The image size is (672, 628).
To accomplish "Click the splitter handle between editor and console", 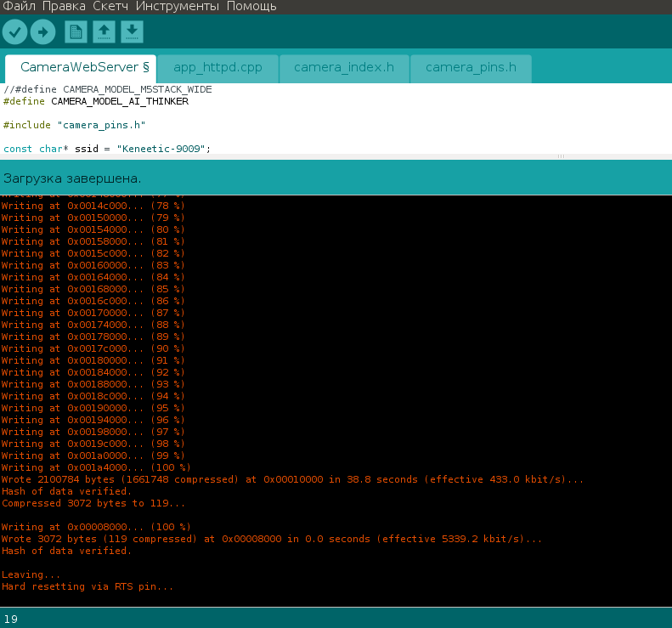I will [561, 157].
